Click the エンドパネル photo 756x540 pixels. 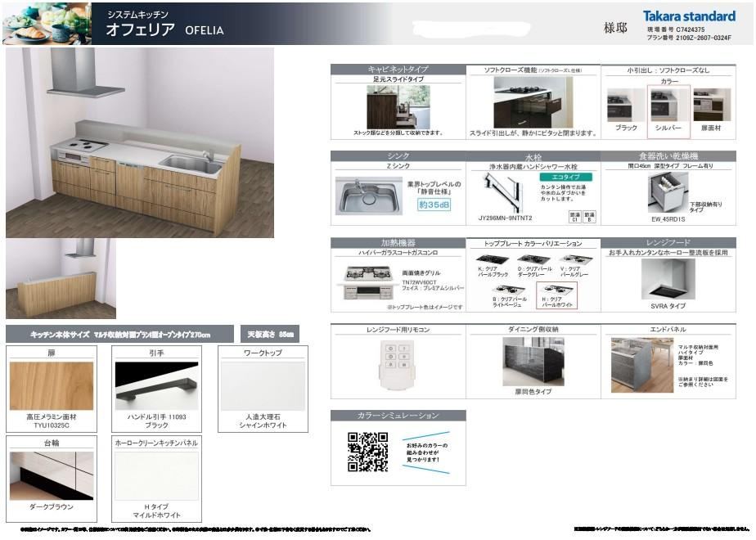pos(642,365)
